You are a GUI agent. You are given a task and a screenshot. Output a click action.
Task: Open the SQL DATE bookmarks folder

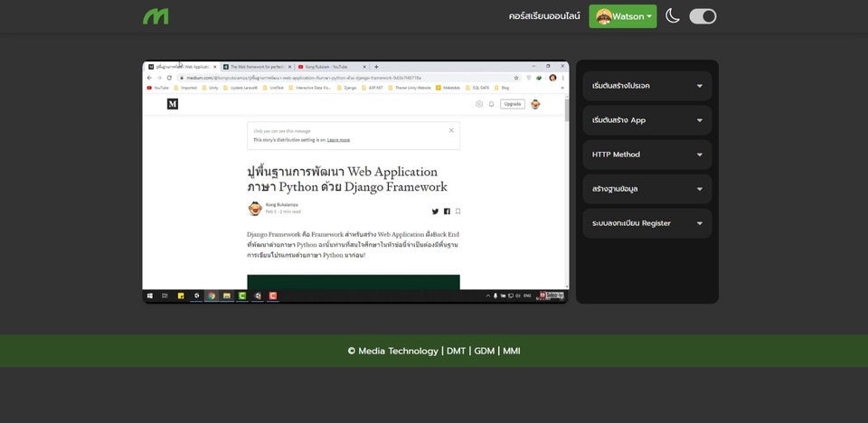pos(477,88)
